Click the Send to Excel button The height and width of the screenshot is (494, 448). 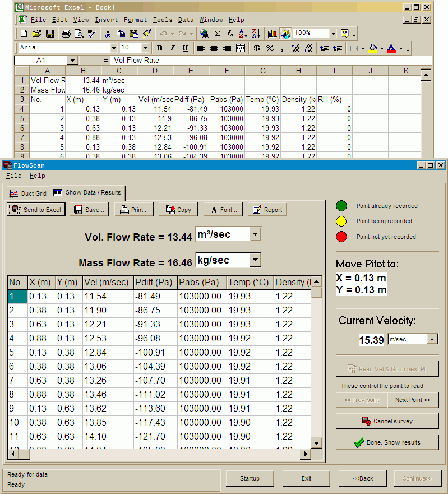click(x=36, y=210)
